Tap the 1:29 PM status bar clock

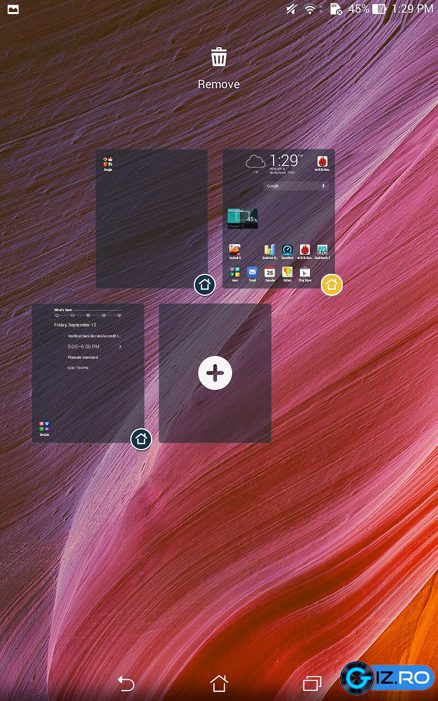pyautogui.click(x=411, y=9)
